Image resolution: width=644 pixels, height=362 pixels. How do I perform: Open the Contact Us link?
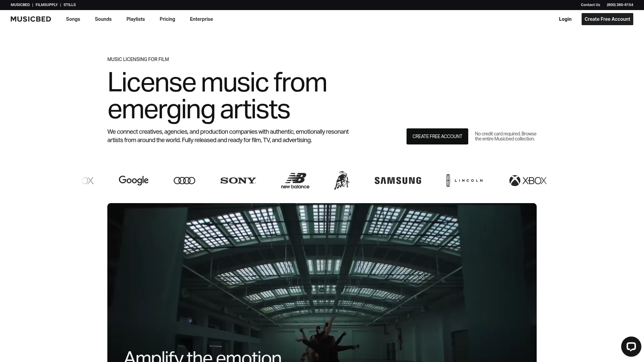590,5
